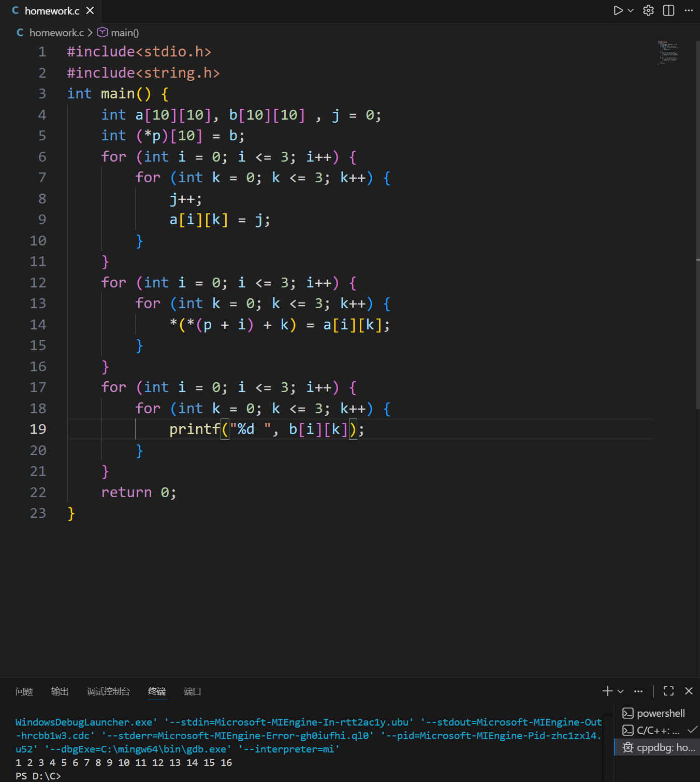Create a new terminal with plus icon
This screenshot has width=700, height=782.
point(608,691)
